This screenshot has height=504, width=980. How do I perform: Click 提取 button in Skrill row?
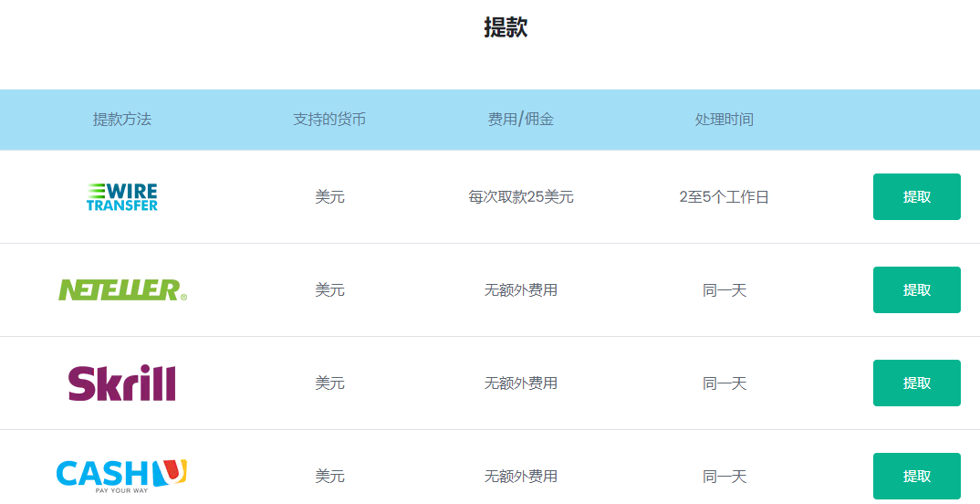pyautogui.click(x=916, y=383)
